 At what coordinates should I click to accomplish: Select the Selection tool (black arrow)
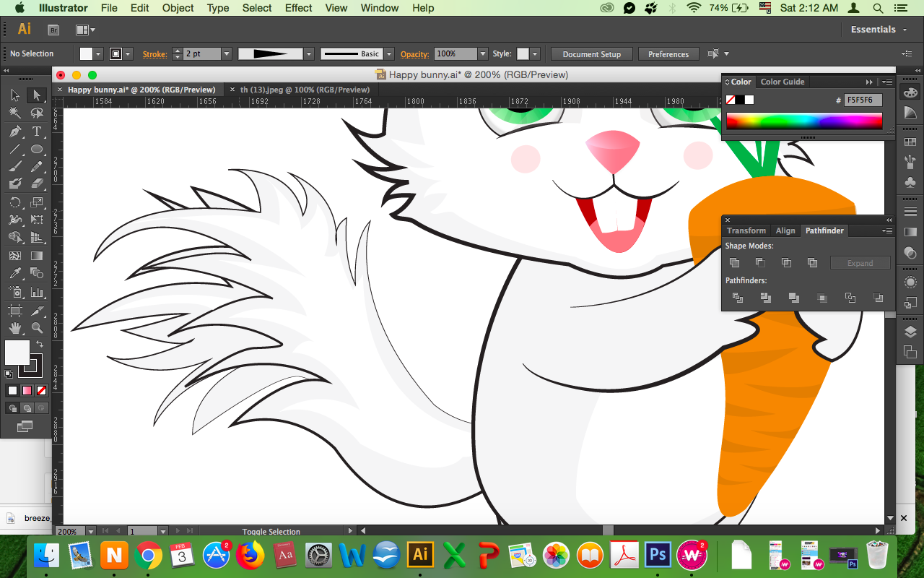(x=15, y=95)
